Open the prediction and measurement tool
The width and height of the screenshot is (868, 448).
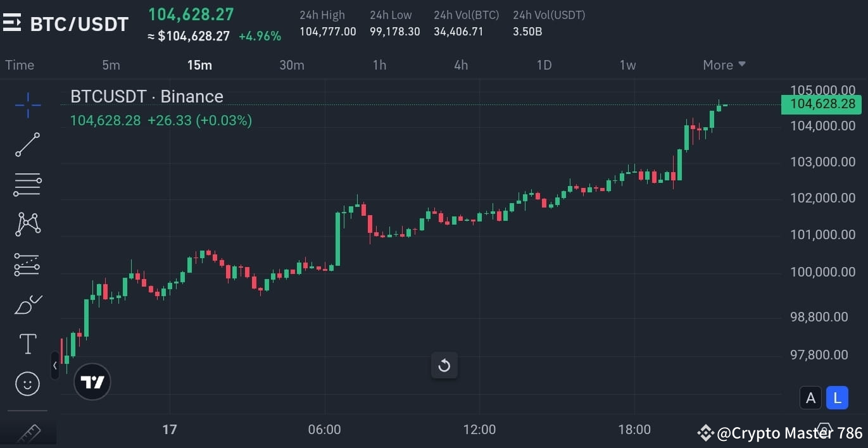click(x=27, y=264)
